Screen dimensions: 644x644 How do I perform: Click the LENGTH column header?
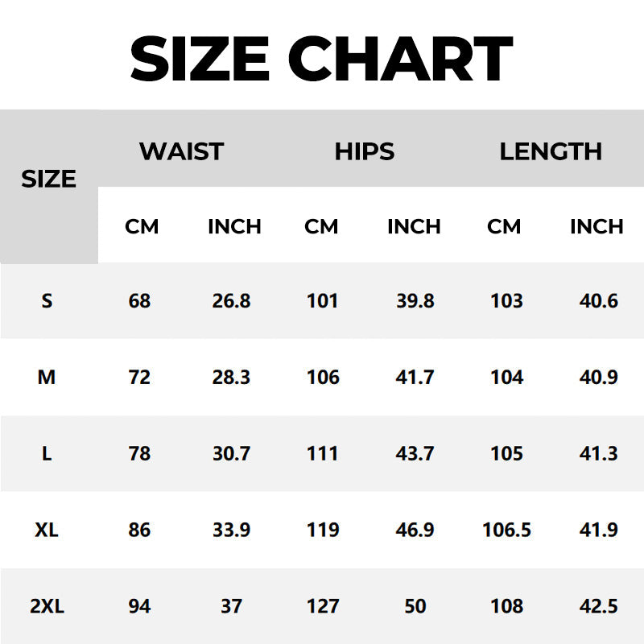pos(551,151)
